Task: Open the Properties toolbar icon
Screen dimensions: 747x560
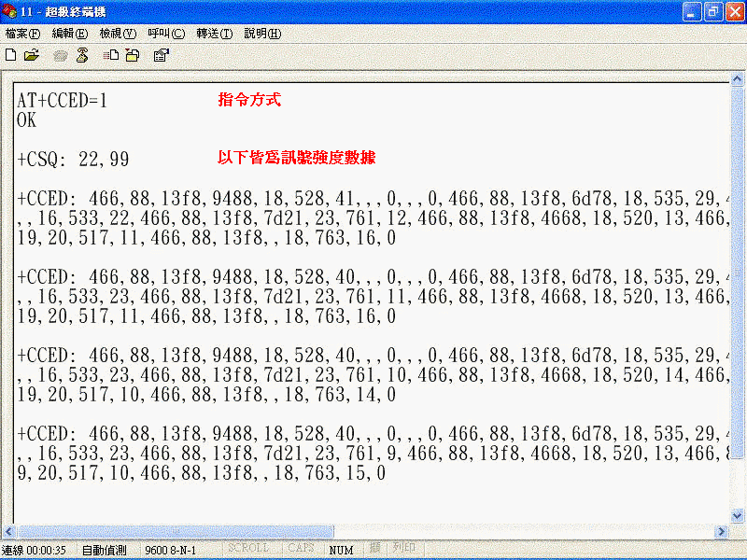Action: tap(161, 55)
